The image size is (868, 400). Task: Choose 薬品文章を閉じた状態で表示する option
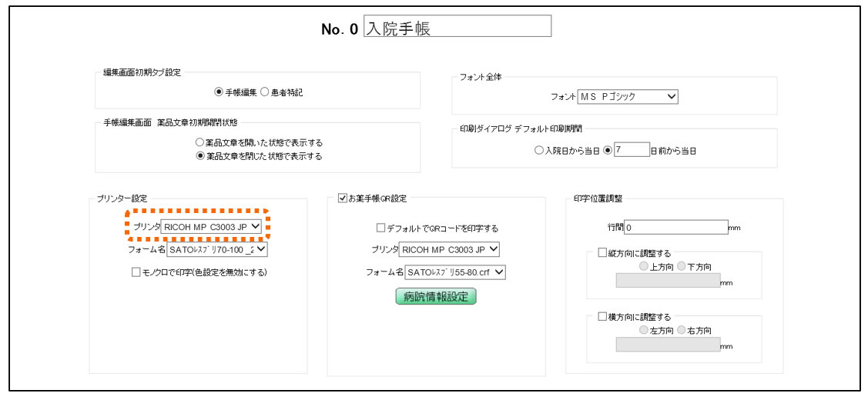pyautogui.click(x=200, y=155)
